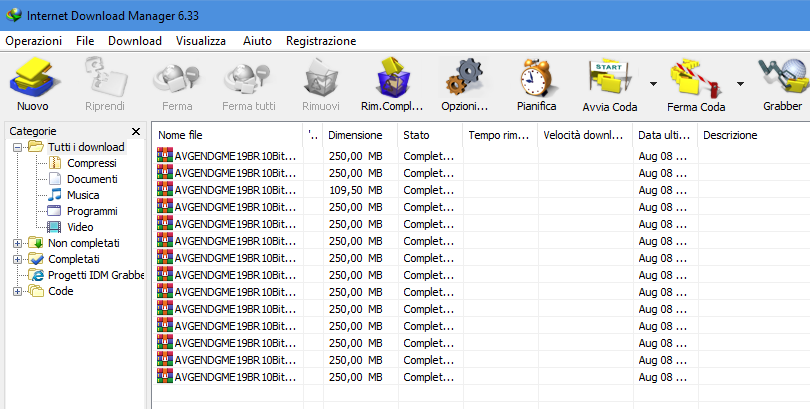This screenshot has height=409, width=810.
Task: Select the Programmi category
Action: [92, 211]
